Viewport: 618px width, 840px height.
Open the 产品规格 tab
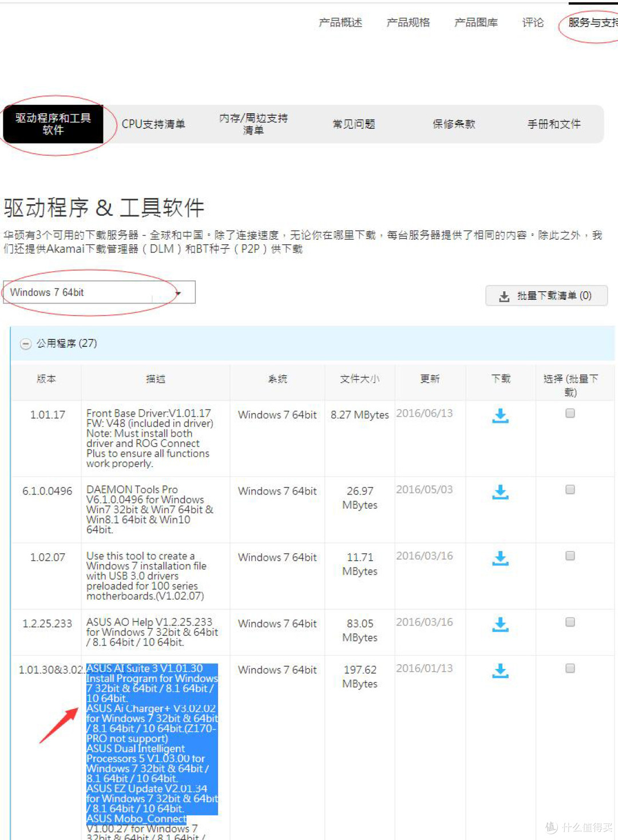408,22
